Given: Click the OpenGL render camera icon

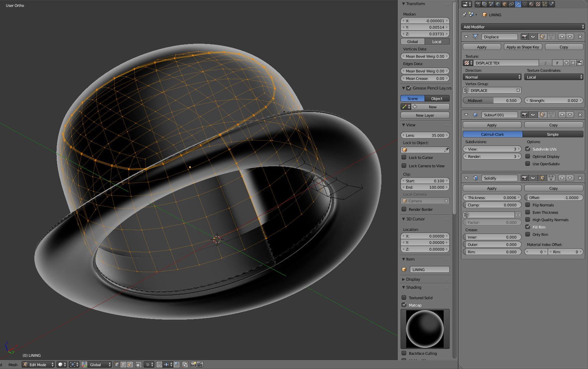Looking at the screenshot, I should (x=193, y=365).
